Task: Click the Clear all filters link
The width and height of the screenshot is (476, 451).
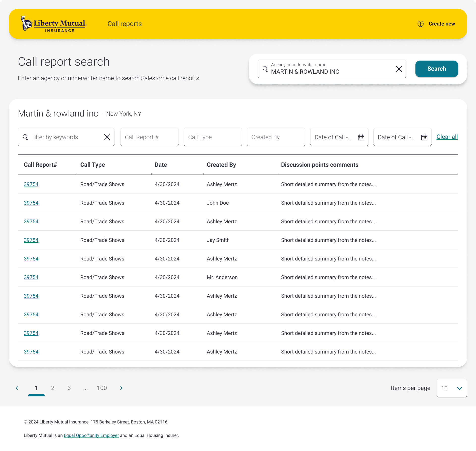Action: (447, 137)
